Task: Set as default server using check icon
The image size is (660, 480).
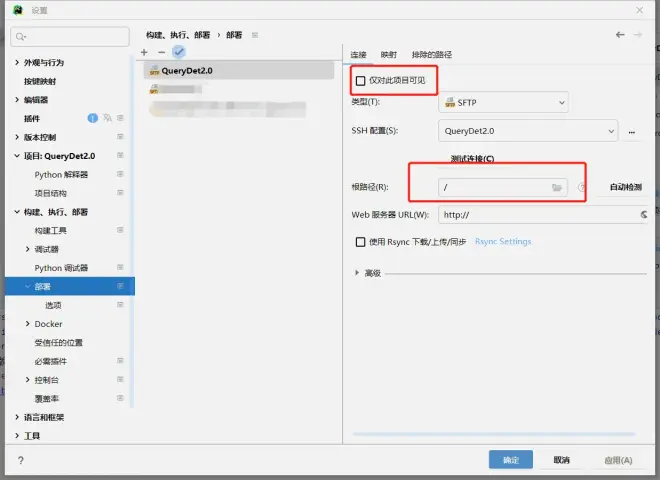Action: [179, 52]
